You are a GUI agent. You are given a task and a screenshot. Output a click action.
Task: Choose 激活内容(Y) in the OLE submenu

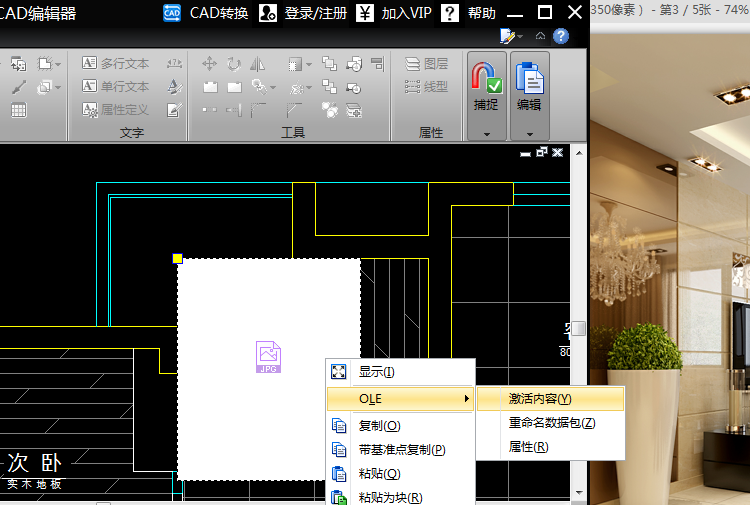[551, 399]
